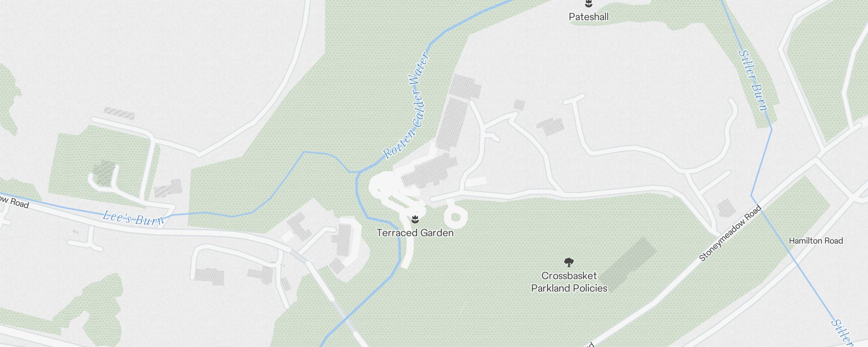Screen dimensions: 868x347
Task: Click the Crossbasket Parkland tree icon
Action: 569,262
